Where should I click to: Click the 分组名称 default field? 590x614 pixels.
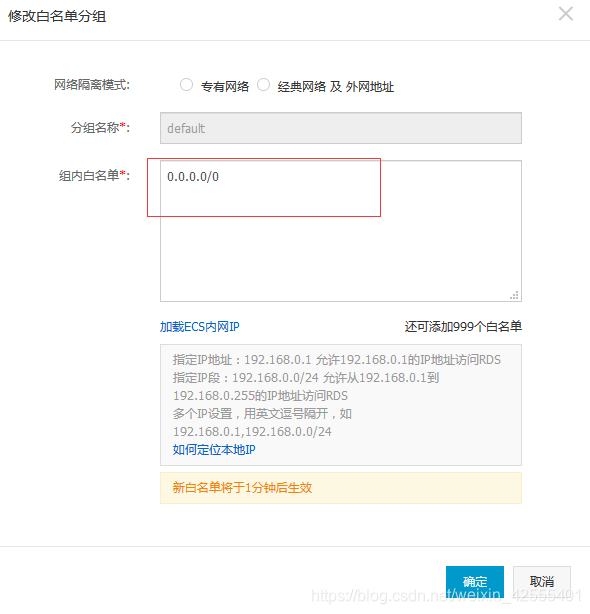[x=341, y=128]
